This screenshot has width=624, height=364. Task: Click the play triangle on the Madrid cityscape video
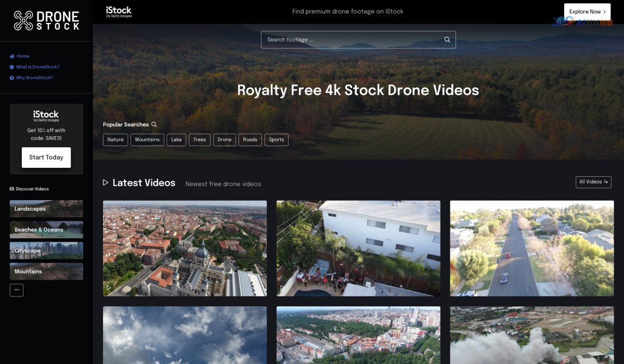[109, 287]
